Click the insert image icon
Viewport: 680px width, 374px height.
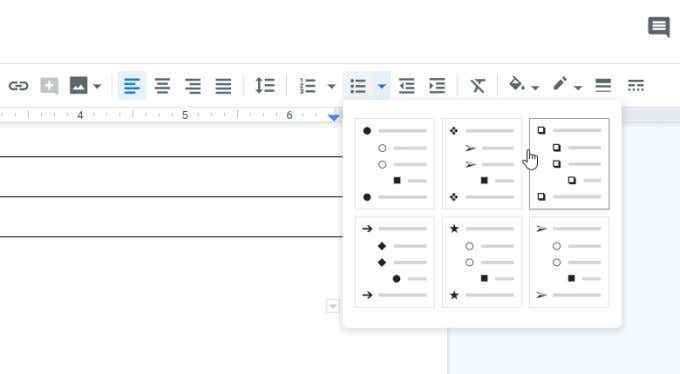tap(78, 85)
